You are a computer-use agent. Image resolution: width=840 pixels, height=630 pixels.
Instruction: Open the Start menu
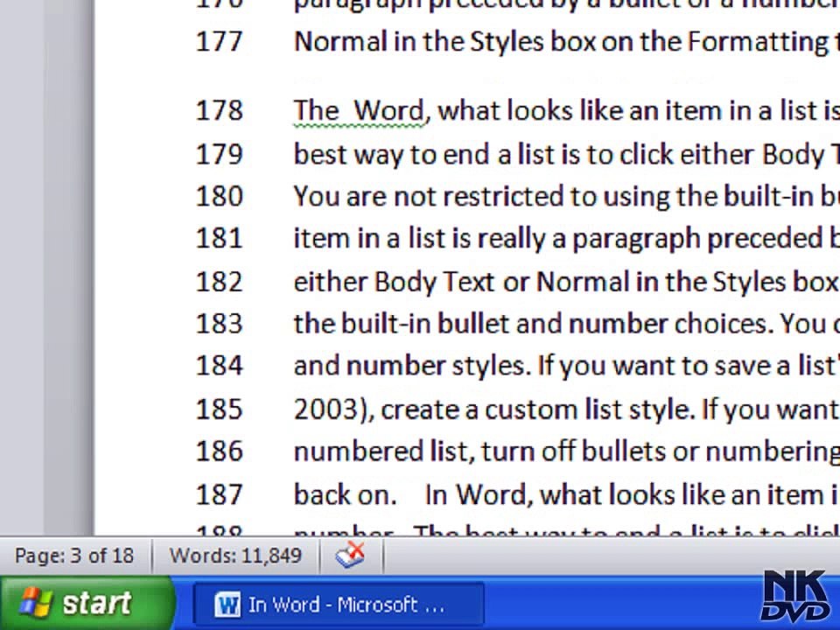click(86, 603)
